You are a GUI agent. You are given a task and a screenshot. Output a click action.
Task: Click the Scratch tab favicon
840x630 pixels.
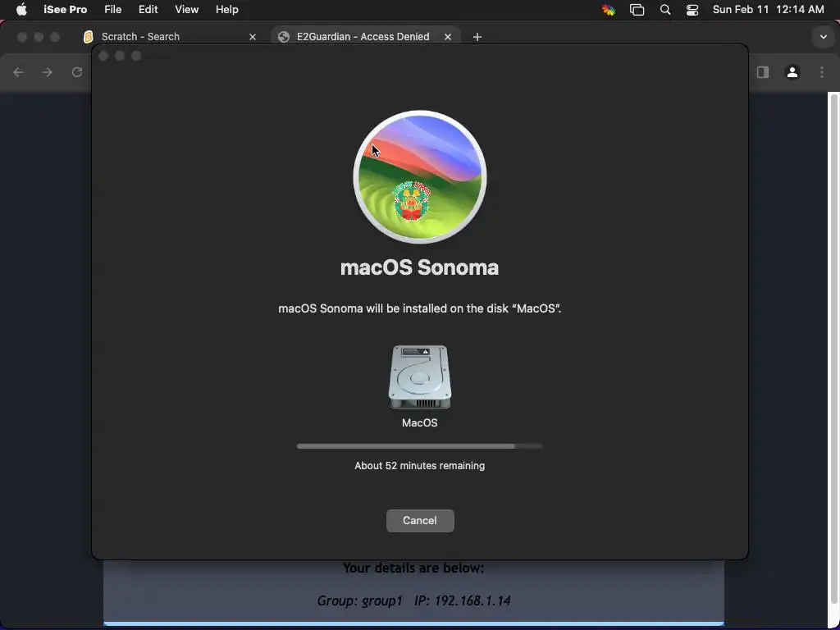pyautogui.click(x=89, y=36)
